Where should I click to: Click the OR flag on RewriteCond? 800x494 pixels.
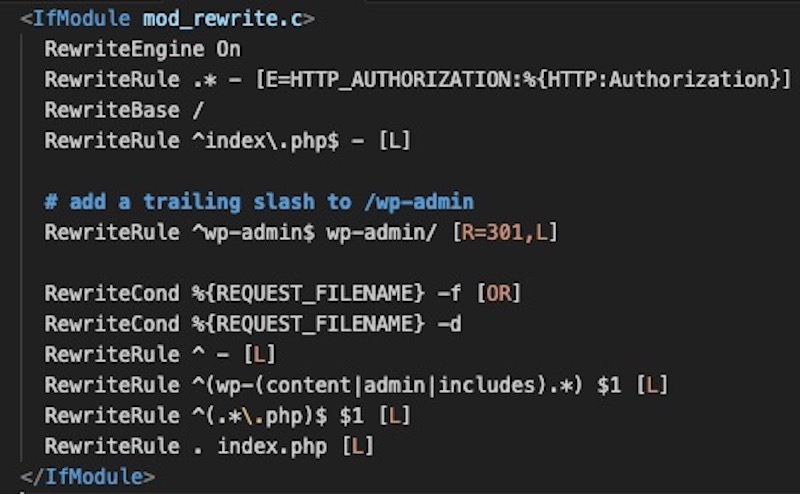[x=499, y=293]
